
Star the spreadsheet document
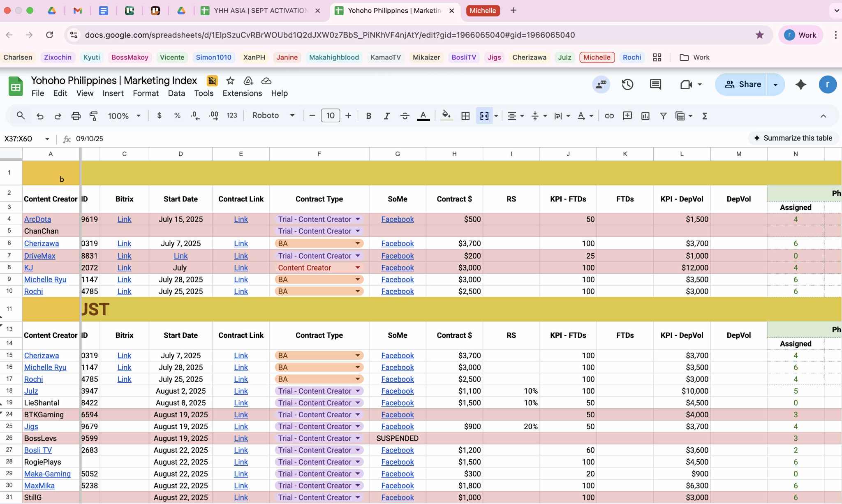tap(230, 81)
